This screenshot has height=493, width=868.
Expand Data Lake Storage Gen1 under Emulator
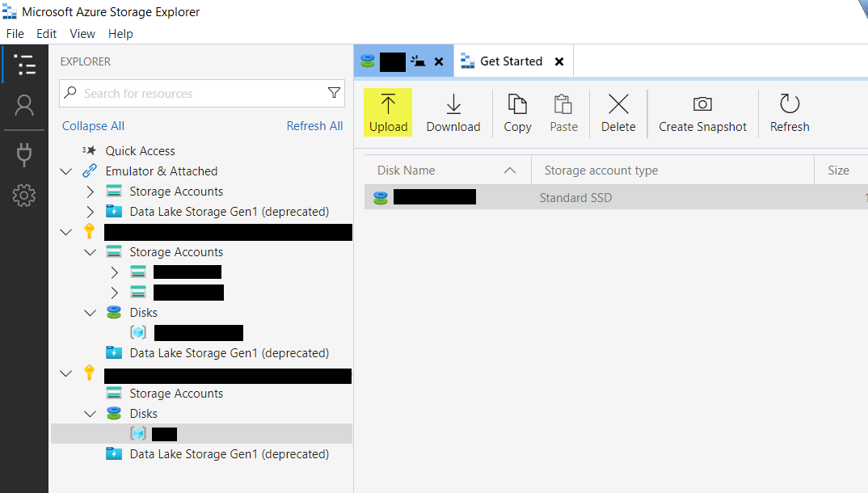pyautogui.click(x=91, y=212)
